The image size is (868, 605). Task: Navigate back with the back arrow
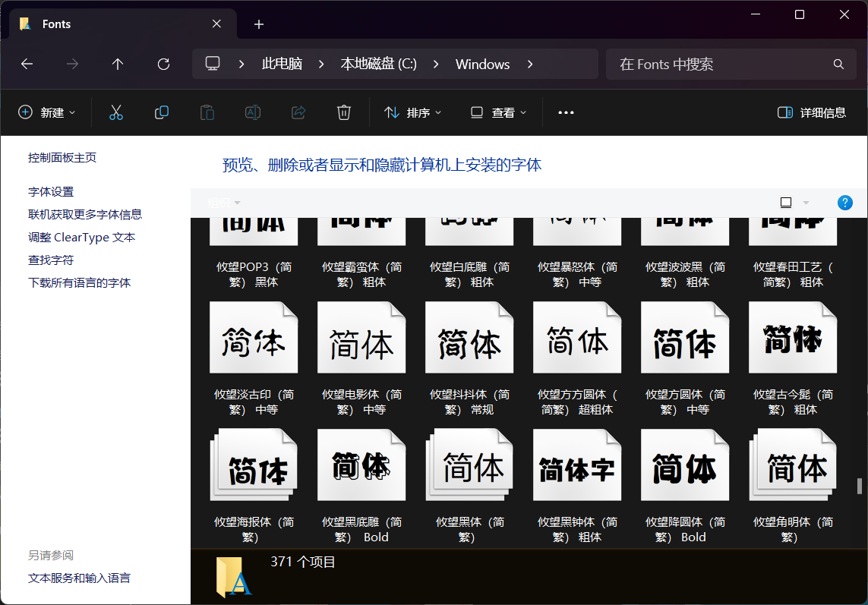[x=27, y=65]
